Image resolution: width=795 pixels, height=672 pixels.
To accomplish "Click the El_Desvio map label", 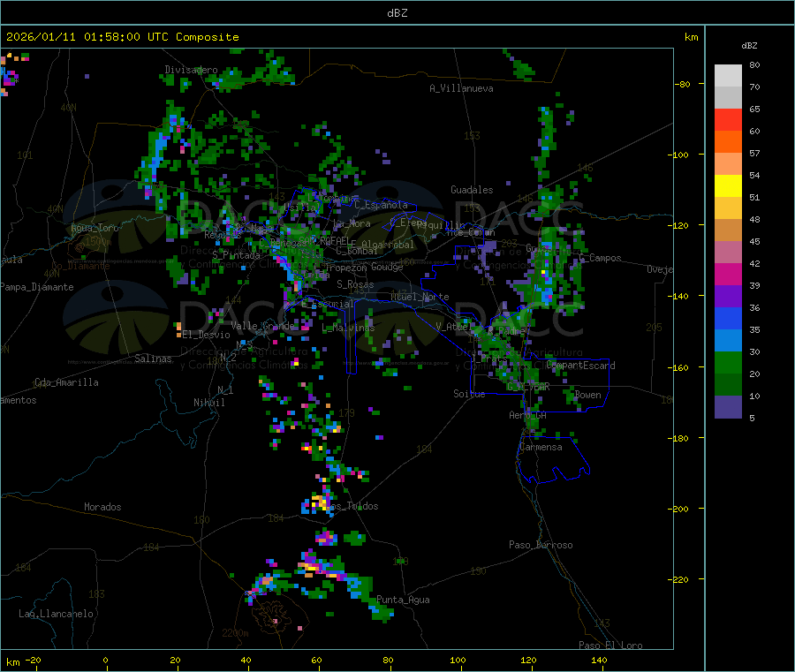I will point(206,335).
